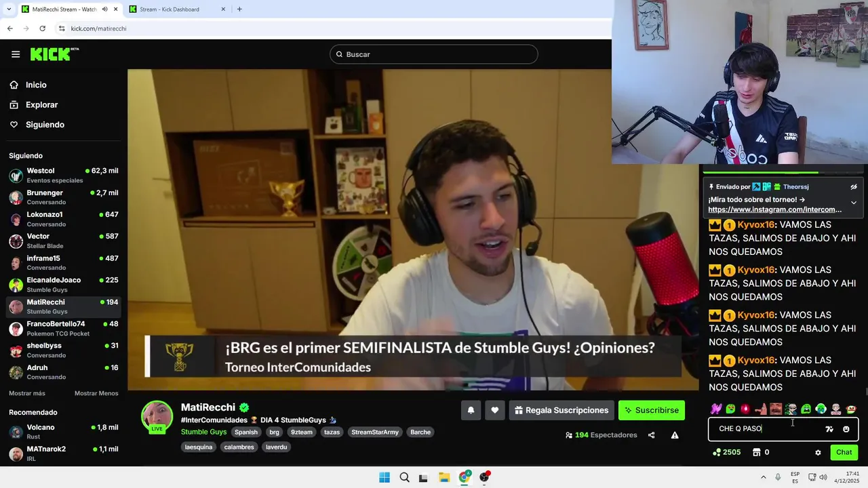
Task: Click Regala Suscripciones button
Action: coord(561,410)
